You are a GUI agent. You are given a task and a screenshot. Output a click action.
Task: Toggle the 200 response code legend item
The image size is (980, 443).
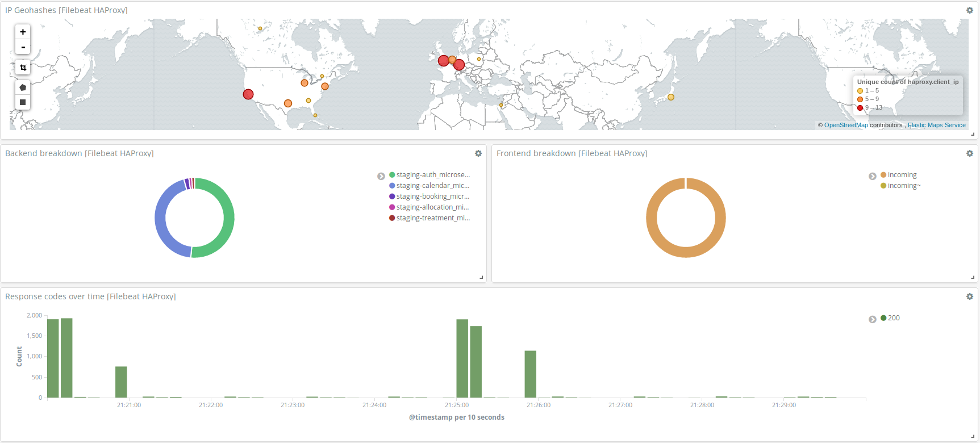click(x=893, y=318)
